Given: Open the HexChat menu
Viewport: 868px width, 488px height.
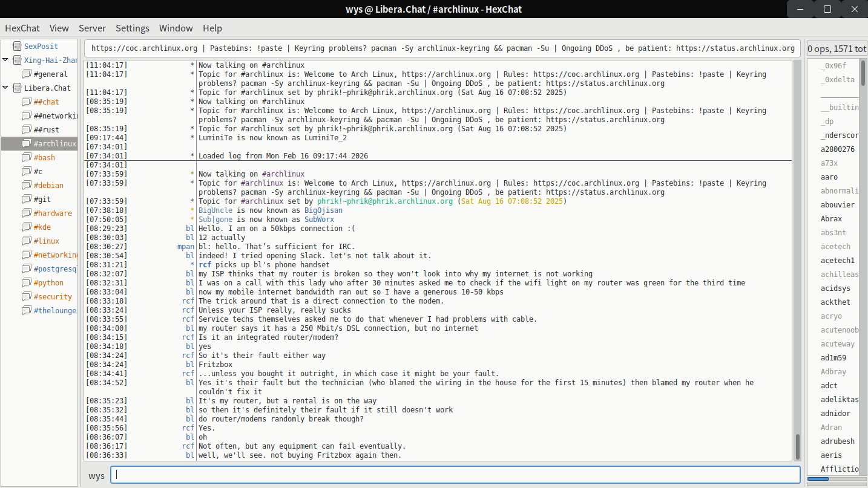Looking at the screenshot, I should pyautogui.click(x=22, y=28).
